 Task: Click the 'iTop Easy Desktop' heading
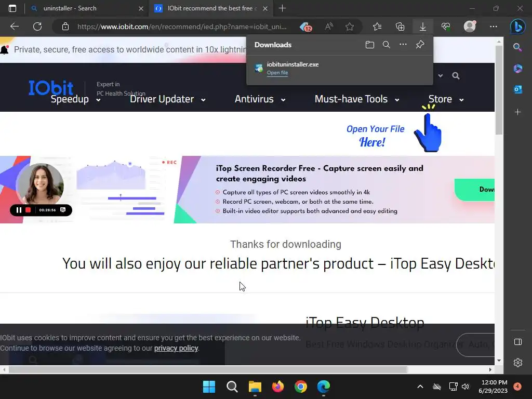(365, 323)
